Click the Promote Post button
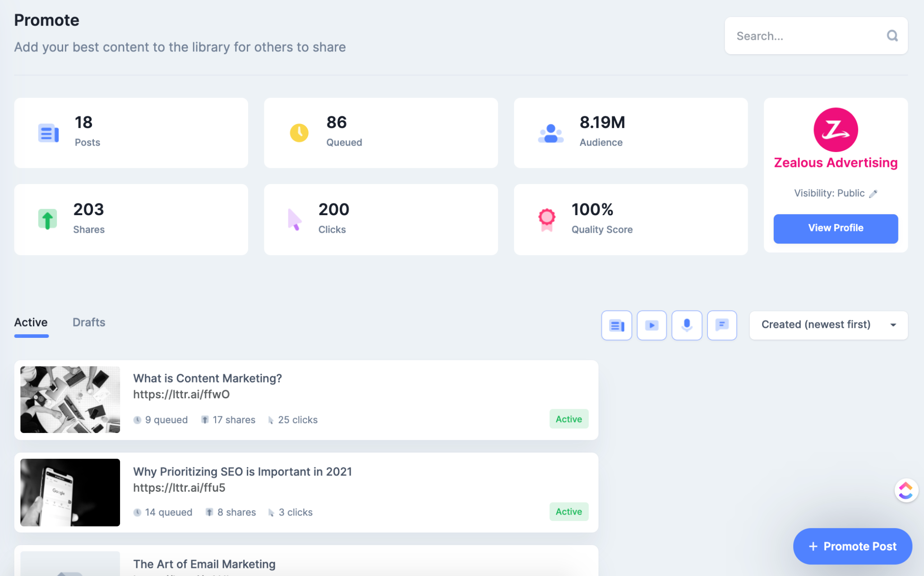The height and width of the screenshot is (576, 924). click(852, 546)
